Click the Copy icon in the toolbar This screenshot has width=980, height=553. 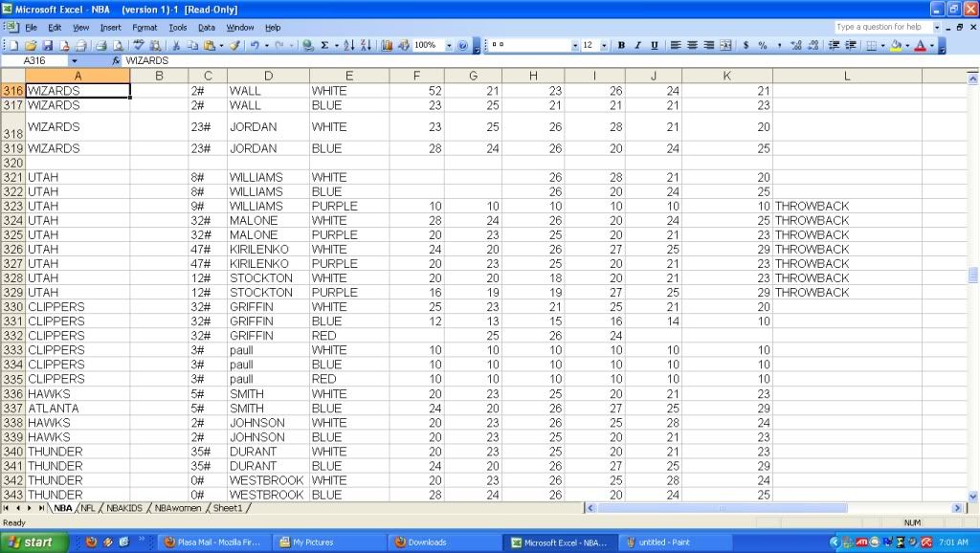[193, 45]
